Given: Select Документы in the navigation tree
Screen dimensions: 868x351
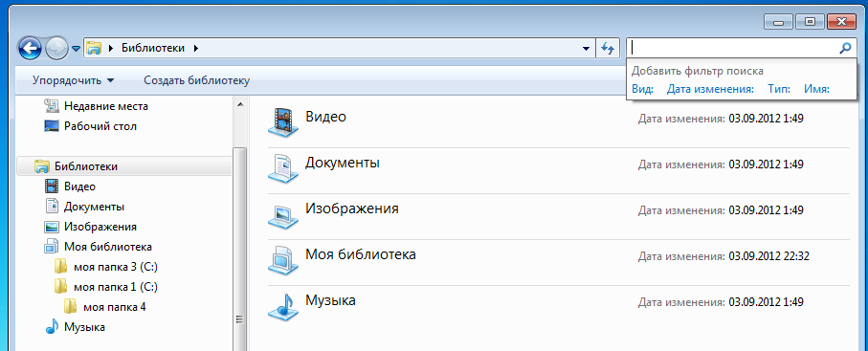Looking at the screenshot, I should pos(94,207).
